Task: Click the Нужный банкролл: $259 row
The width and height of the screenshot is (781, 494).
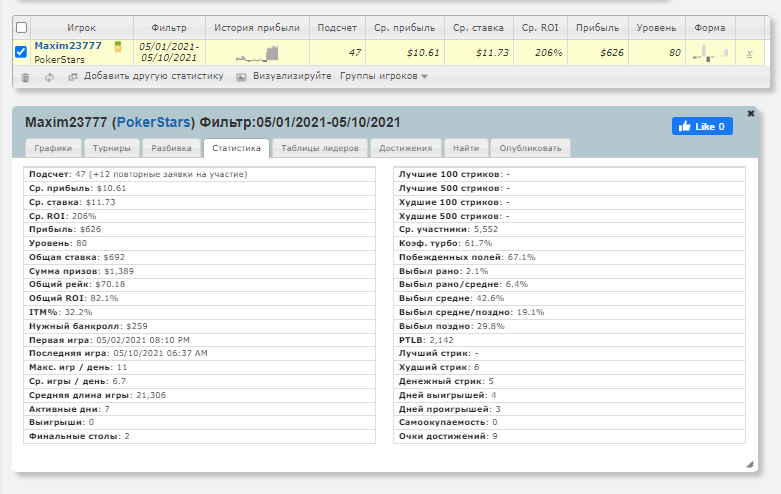Action: click(199, 326)
